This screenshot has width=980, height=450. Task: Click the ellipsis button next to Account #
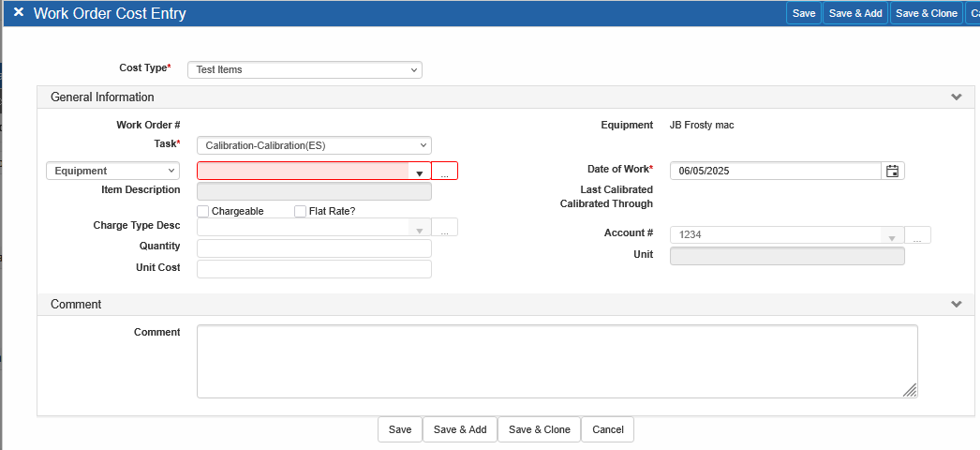click(x=918, y=236)
